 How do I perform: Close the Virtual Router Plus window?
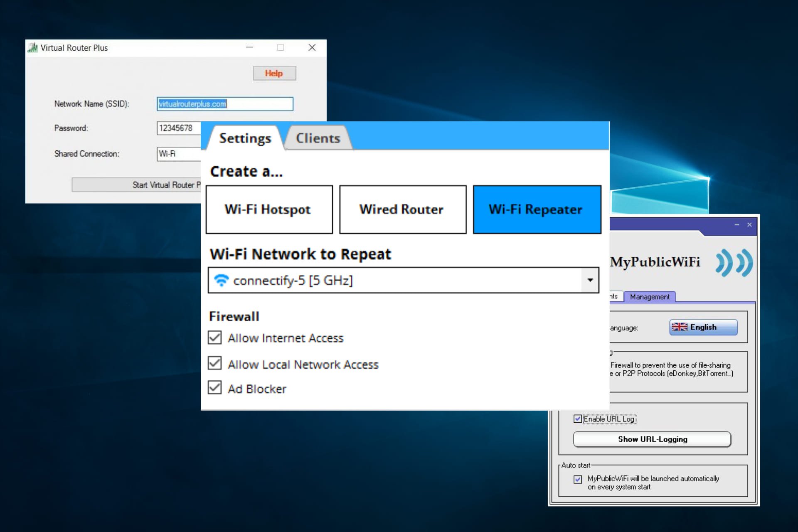point(312,47)
